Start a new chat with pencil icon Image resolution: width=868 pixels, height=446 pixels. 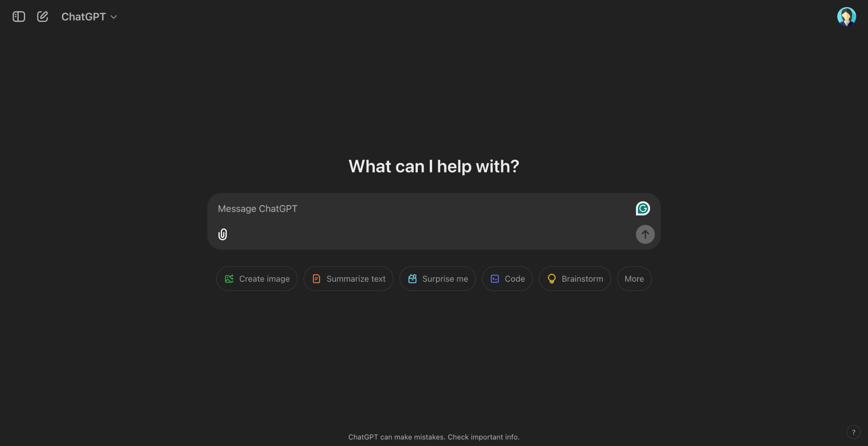point(42,17)
